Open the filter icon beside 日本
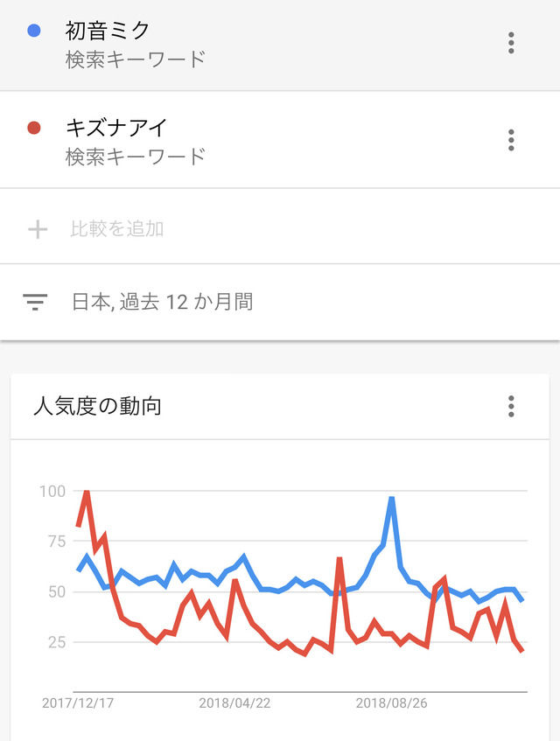This screenshot has width=560, height=741. [35, 302]
